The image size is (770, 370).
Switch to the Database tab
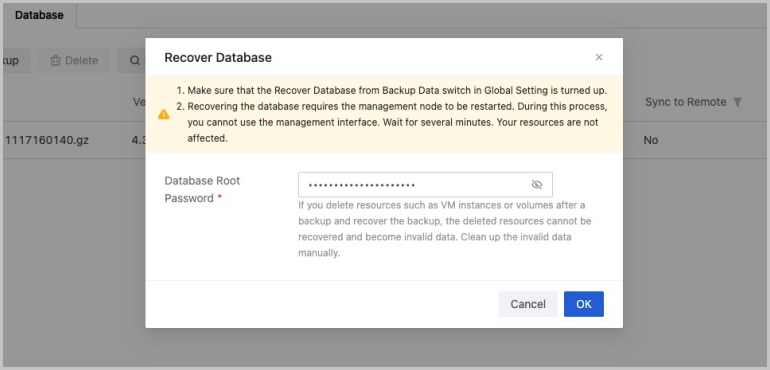coord(39,15)
